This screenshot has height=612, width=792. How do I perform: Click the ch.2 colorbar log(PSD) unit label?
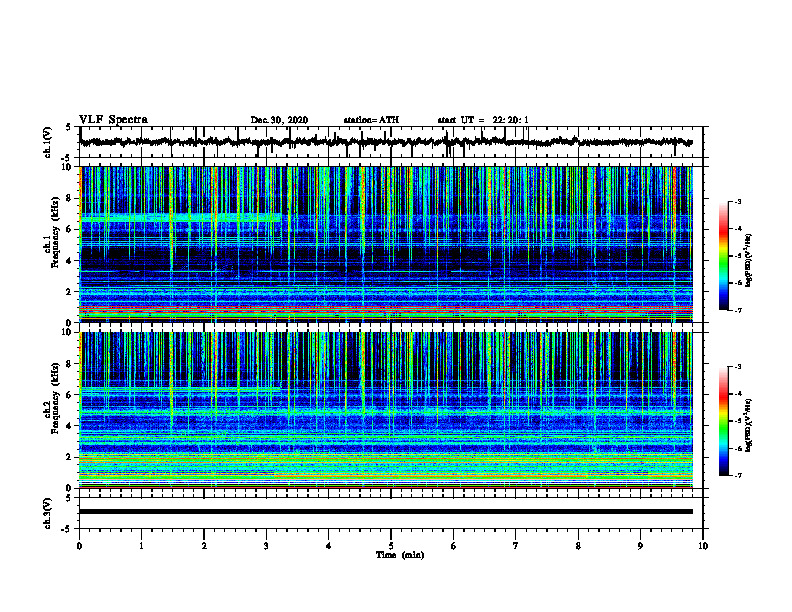click(x=749, y=425)
